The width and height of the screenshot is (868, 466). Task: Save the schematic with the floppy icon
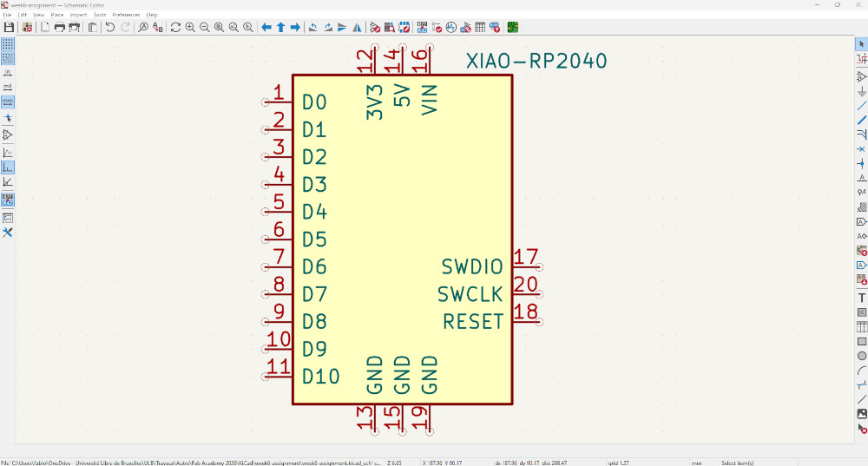click(9, 27)
